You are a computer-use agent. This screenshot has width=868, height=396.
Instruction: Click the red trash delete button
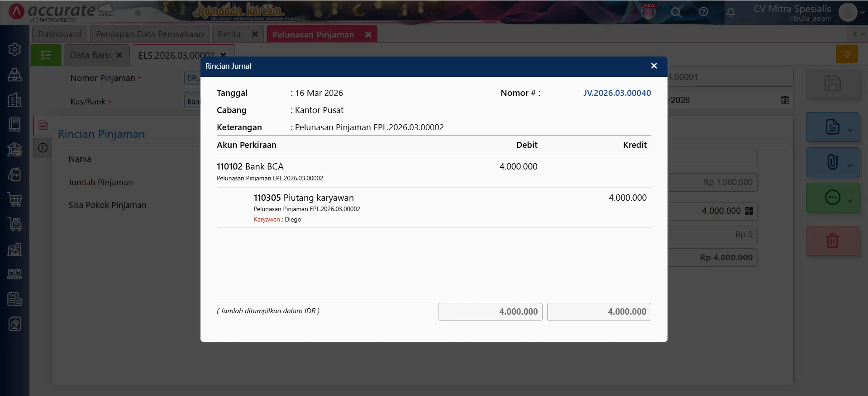pyautogui.click(x=832, y=240)
